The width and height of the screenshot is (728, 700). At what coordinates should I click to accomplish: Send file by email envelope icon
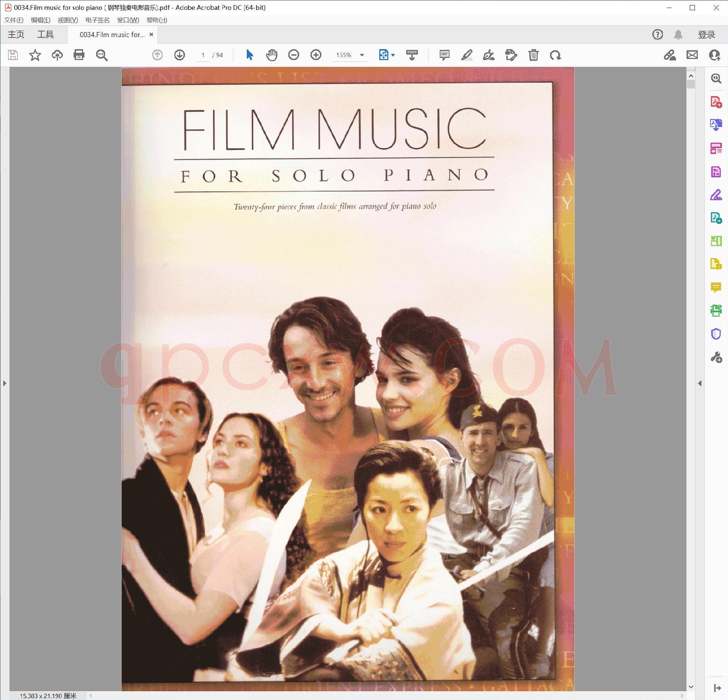692,55
